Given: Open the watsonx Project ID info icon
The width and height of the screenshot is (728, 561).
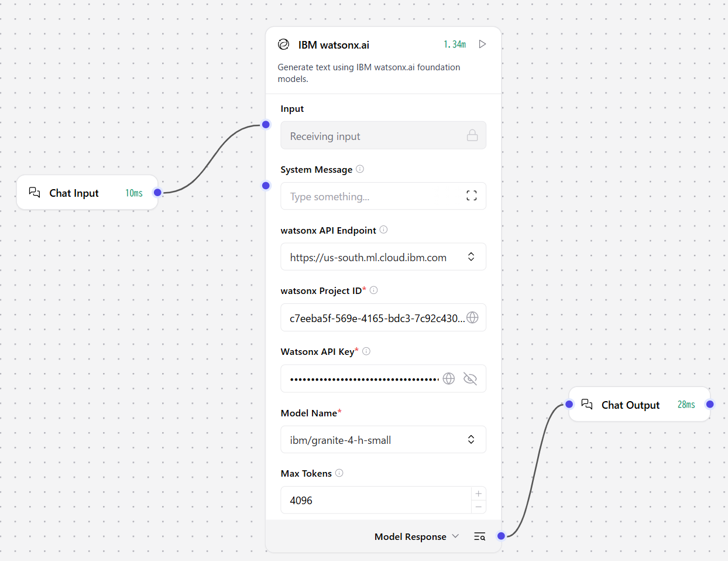Looking at the screenshot, I should 374,290.
